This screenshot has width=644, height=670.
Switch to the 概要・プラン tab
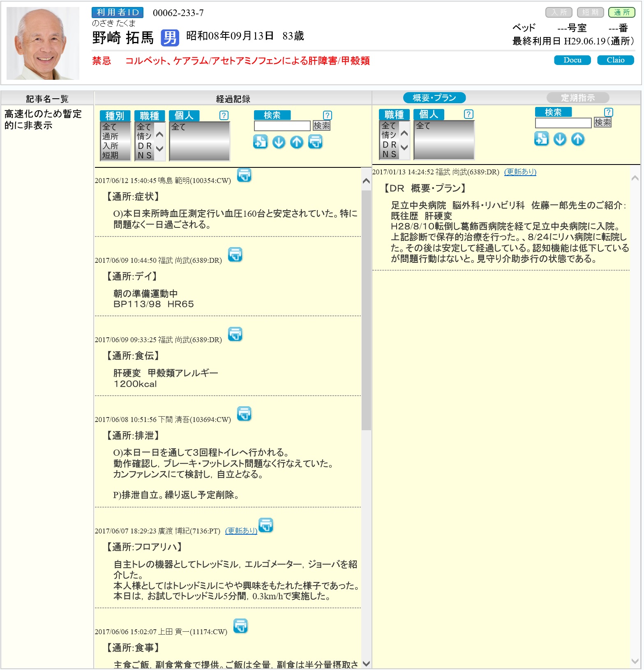(x=434, y=98)
